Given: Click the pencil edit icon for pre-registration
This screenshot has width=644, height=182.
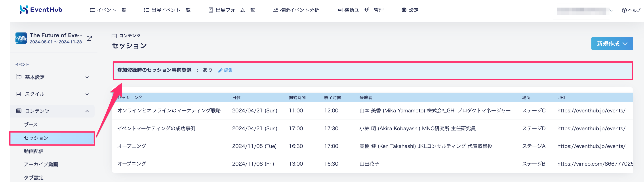Looking at the screenshot, I should pyautogui.click(x=220, y=70).
